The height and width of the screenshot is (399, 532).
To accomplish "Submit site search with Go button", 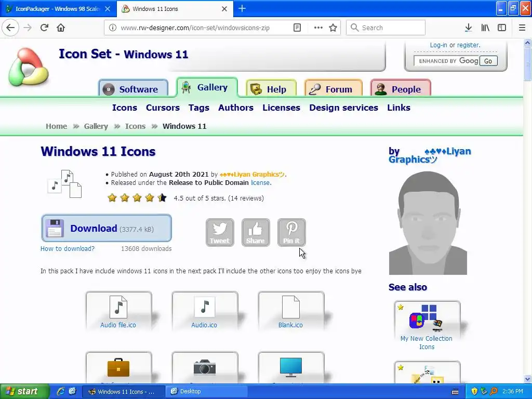I will click(x=488, y=61).
